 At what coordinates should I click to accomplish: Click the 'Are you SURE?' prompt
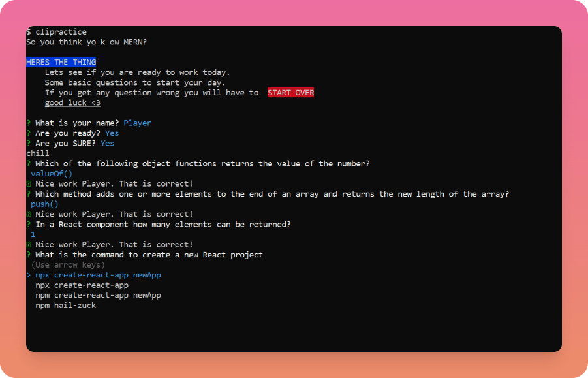(x=66, y=143)
